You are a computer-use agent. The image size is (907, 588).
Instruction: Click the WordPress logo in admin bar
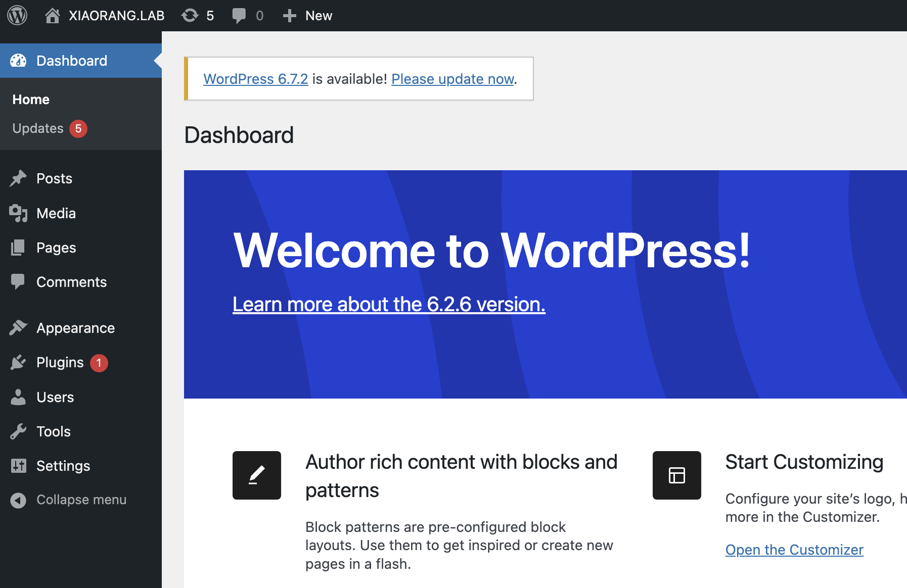tap(17, 16)
